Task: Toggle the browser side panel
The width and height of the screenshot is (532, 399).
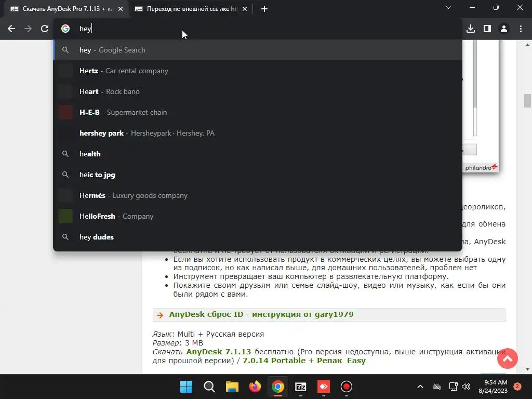Action: click(487, 29)
